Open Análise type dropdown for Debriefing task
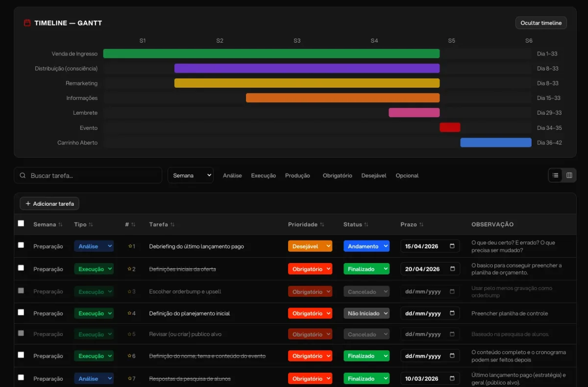This screenshot has height=387, width=588. pyautogui.click(x=94, y=246)
